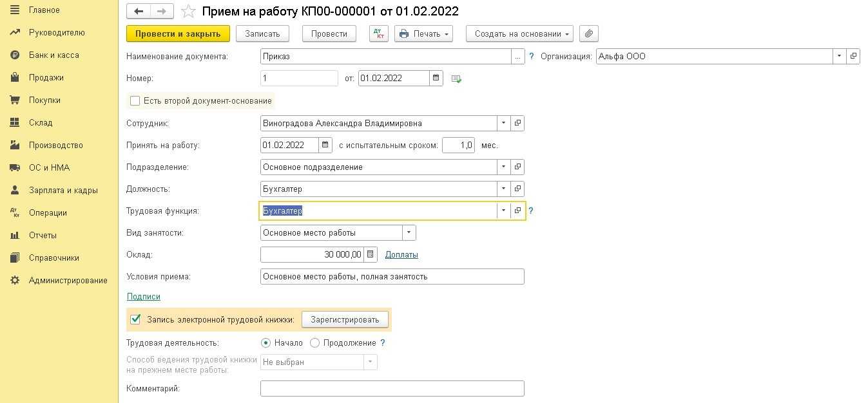Open calculator for Оклад field
Image resolution: width=868 pixels, height=403 pixels.
[371, 255]
